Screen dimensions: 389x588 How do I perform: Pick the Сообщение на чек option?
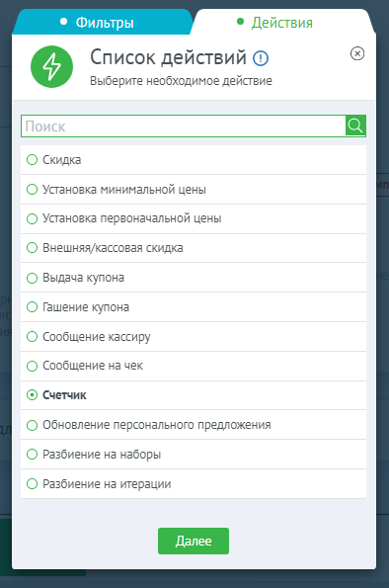194,366
